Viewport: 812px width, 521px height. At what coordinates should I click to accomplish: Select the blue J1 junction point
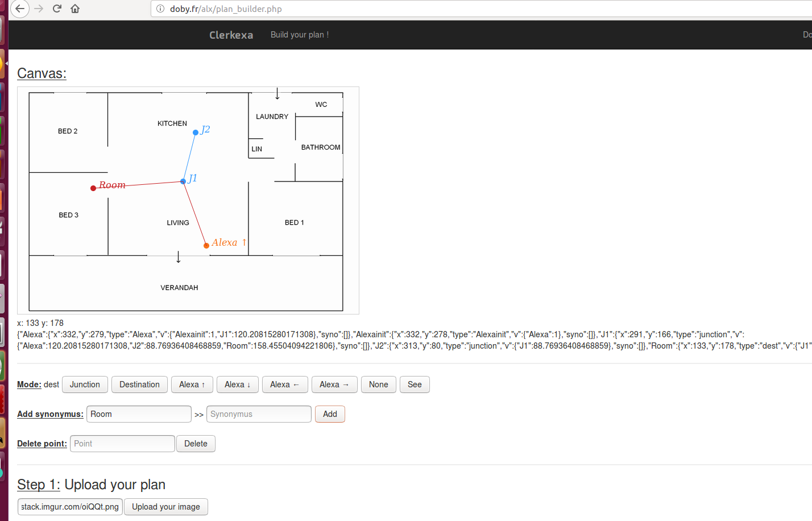pyautogui.click(x=183, y=181)
